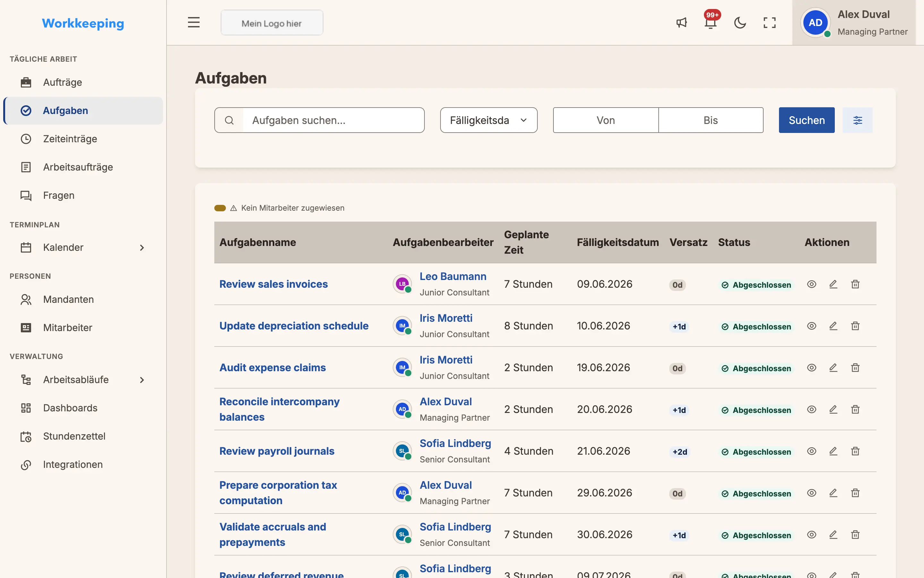View the Audit expense claims task

812,367
